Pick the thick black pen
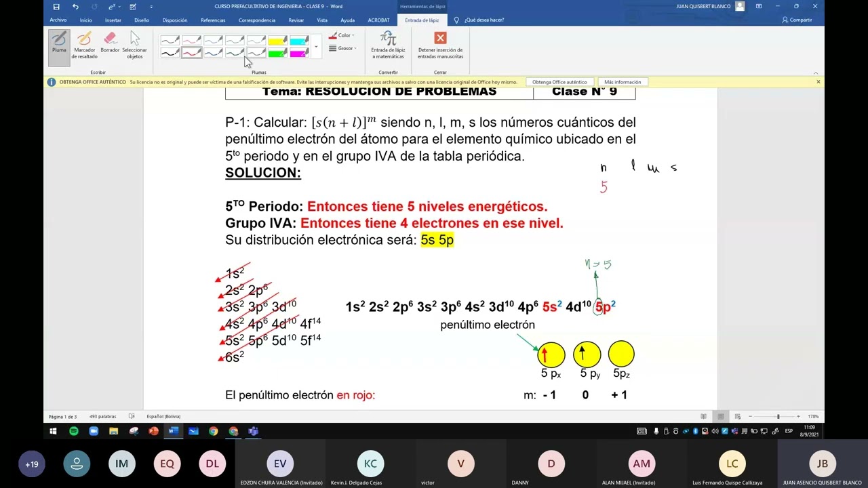 [x=170, y=52]
